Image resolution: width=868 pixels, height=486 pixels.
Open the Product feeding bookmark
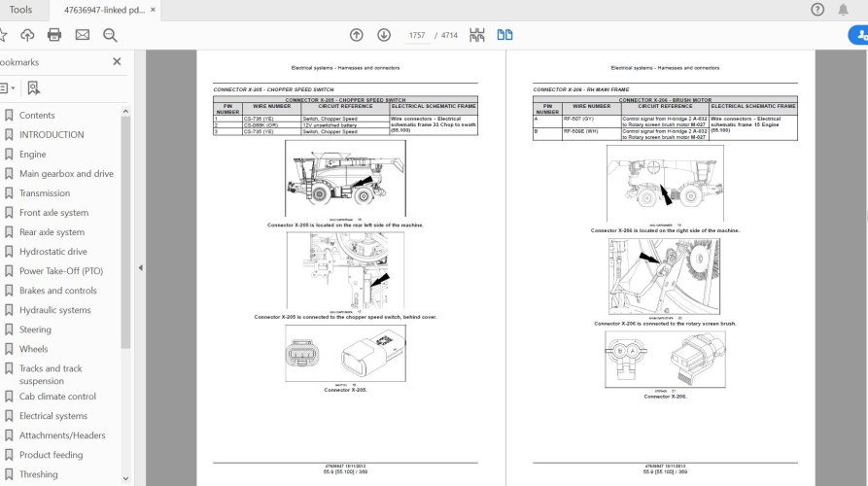[x=51, y=455]
